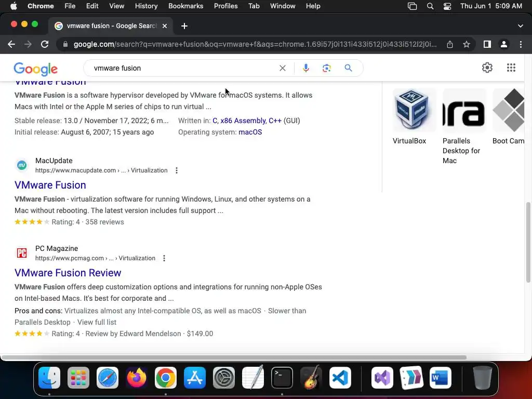Click the address bar URL

(255, 44)
